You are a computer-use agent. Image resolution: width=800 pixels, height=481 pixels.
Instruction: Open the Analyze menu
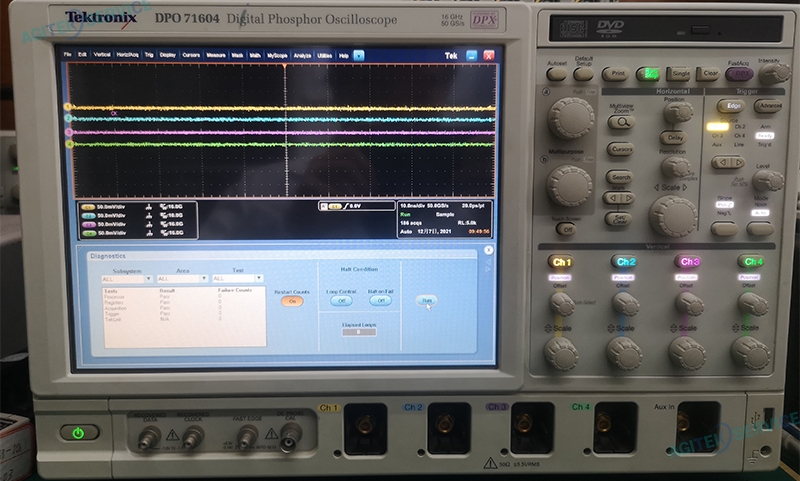point(302,56)
